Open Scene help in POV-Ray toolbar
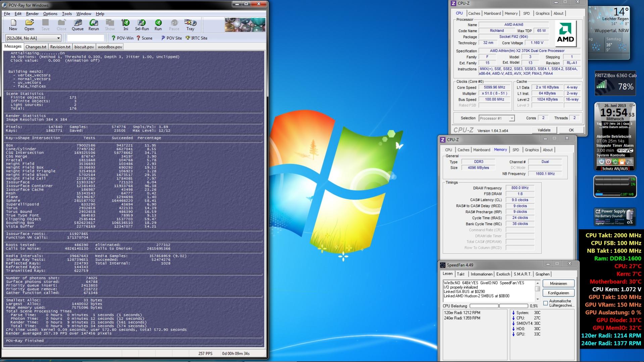Viewport: 644px width, 362px height. pyautogui.click(x=144, y=38)
